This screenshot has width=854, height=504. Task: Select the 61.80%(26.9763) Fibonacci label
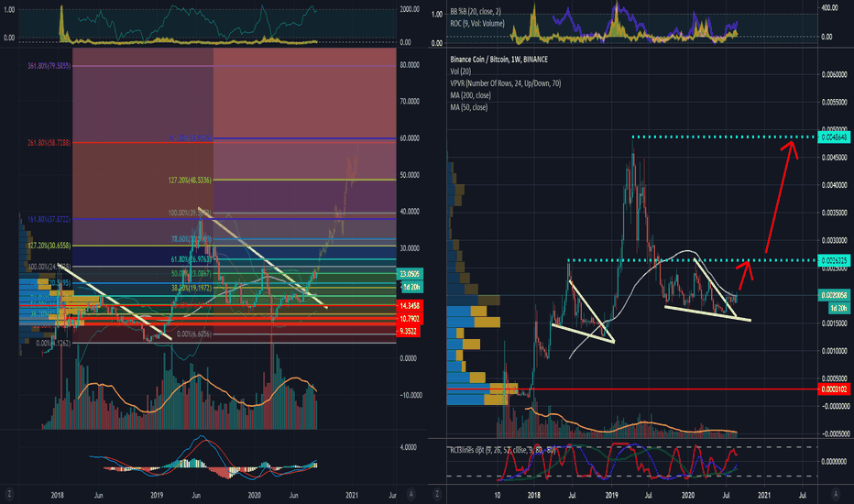[192, 259]
